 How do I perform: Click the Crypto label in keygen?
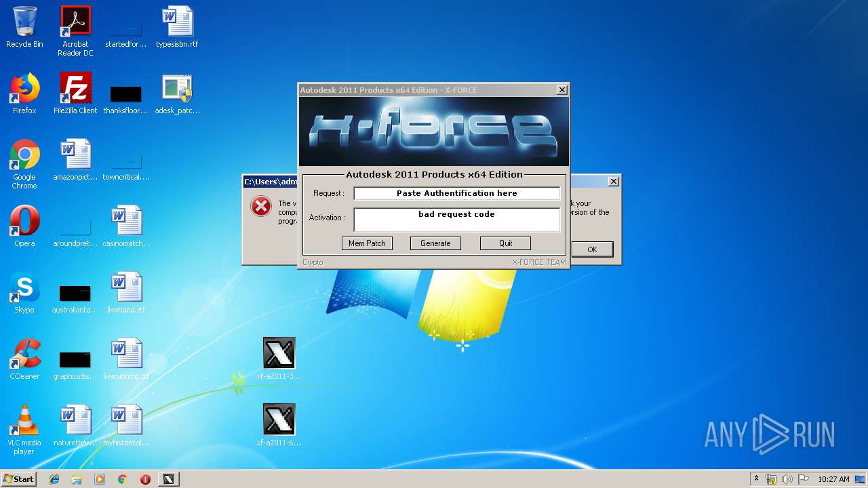point(313,262)
